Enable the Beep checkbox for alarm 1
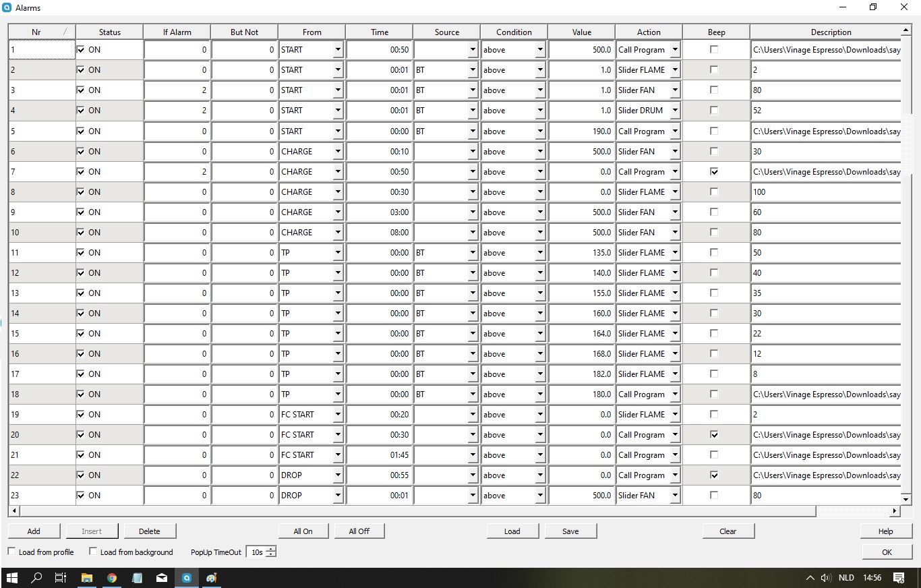This screenshot has height=588, width=921. click(x=714, y=50)
